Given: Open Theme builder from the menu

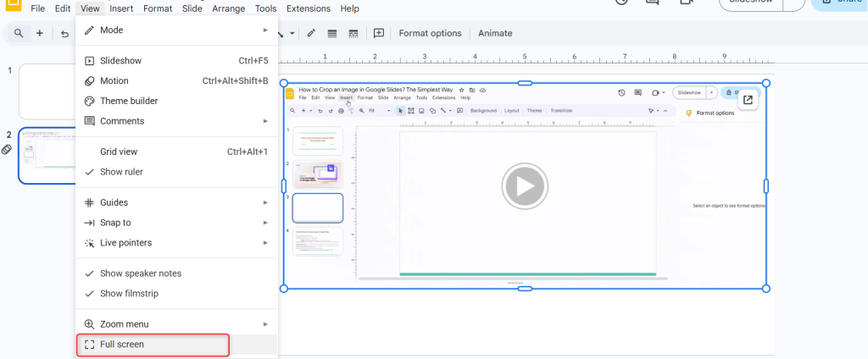Looking at the screenshot, I should (176, 101).
